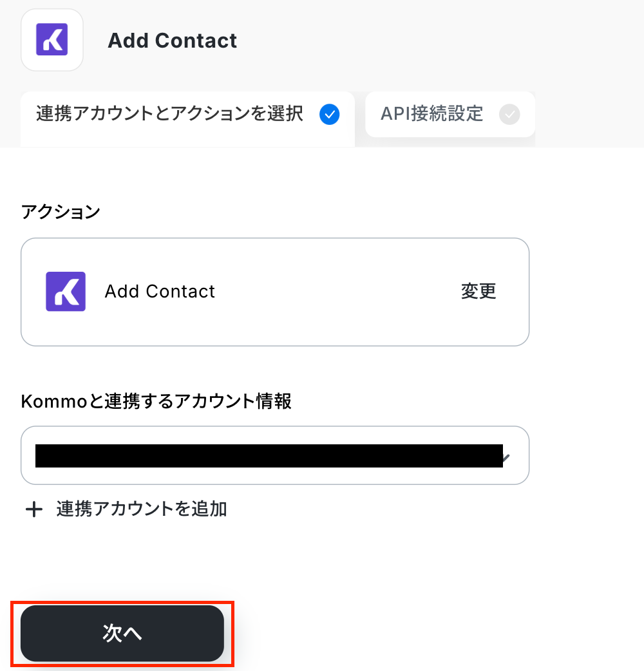
Task: Click the アクション section label
Action: (x=61, y=211)
